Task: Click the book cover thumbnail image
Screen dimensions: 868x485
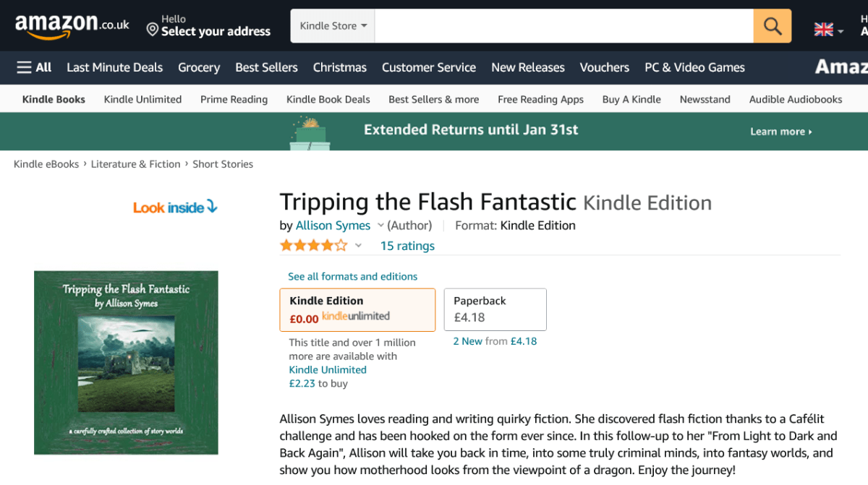Action: (x=126, y=362)
